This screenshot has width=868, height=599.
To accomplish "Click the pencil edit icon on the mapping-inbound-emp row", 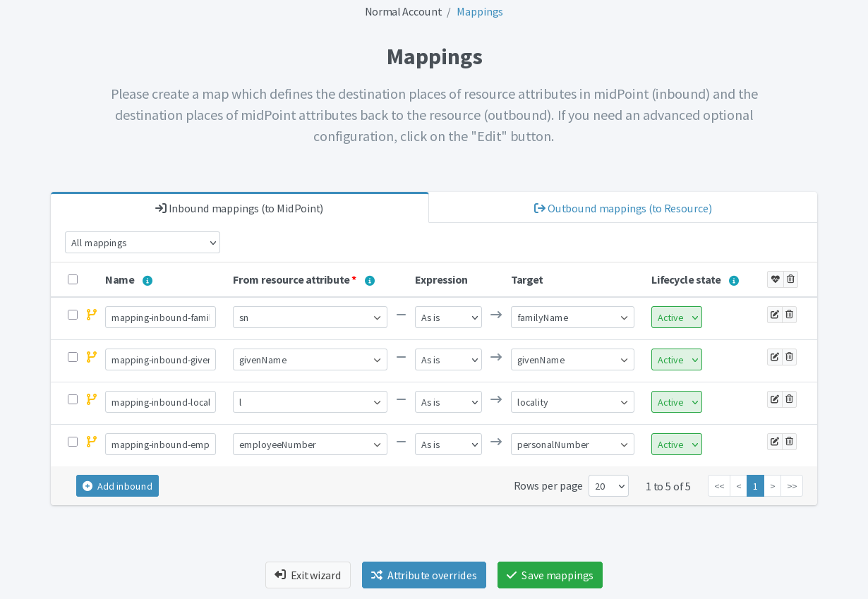I will click(774, 441).
